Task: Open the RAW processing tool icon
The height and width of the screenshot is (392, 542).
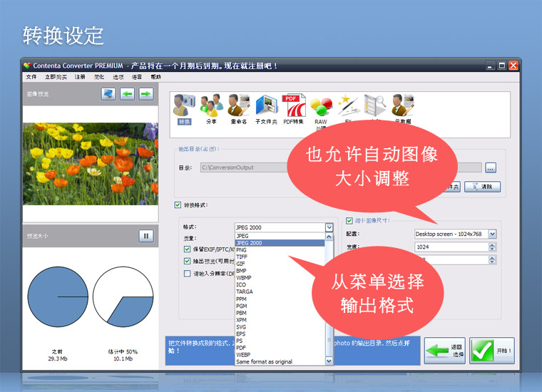Action: click(321, 110)
